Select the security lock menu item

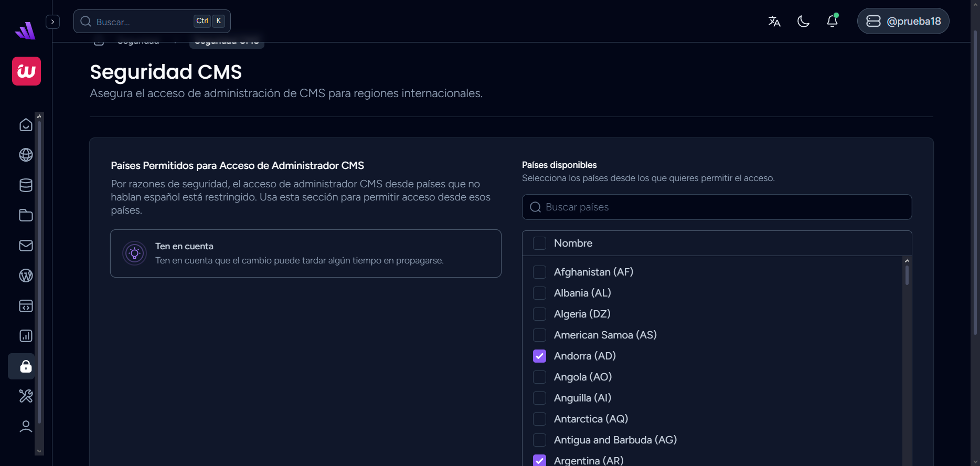pos(26,366)
